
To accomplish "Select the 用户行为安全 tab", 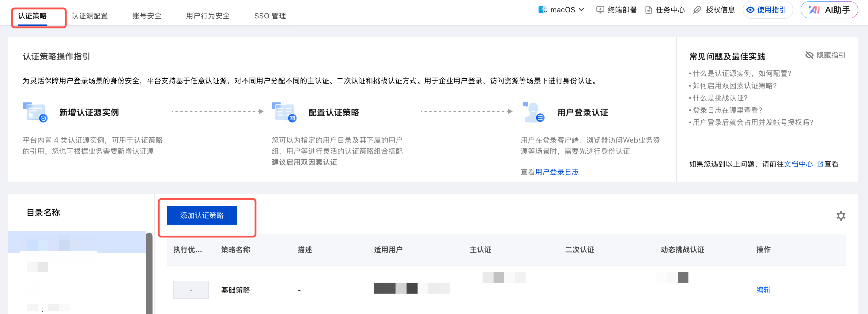I will point(208,16).
